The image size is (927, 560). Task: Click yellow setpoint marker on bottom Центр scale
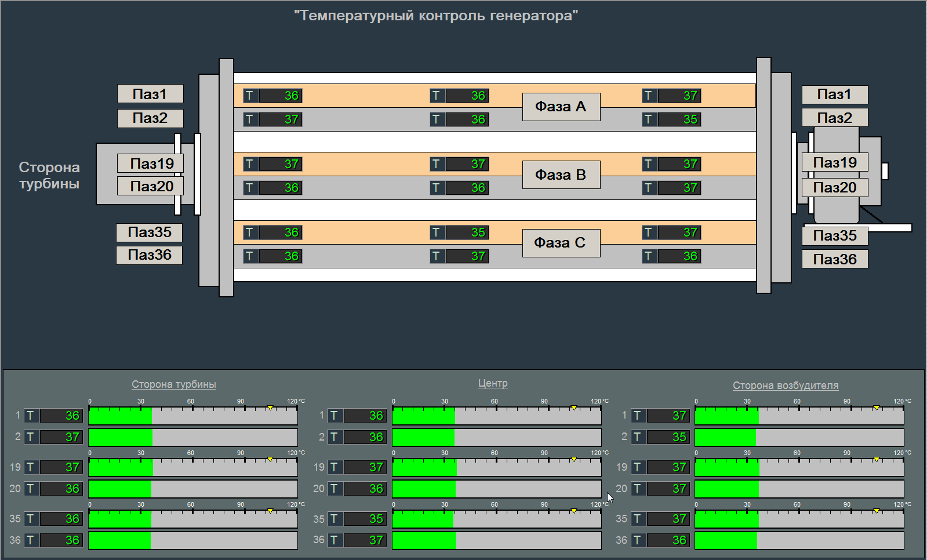pyautogui.click(x=573, y=511)
